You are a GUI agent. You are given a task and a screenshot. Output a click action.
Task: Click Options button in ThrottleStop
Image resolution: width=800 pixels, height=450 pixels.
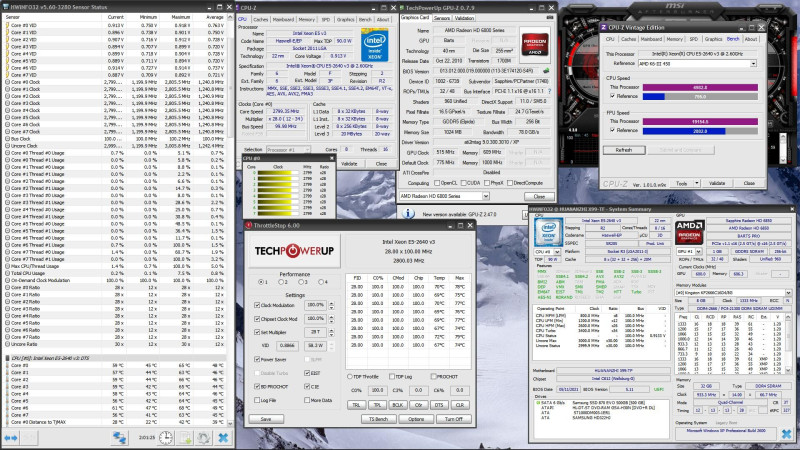(x=416, y=419)
